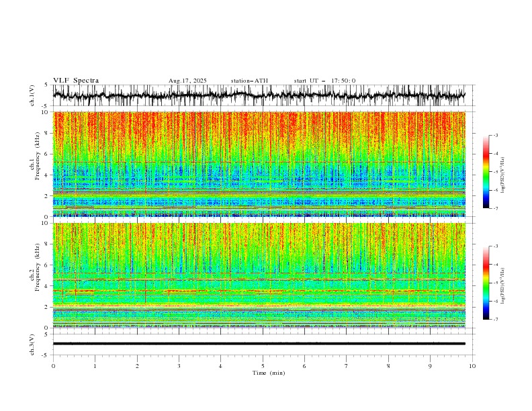
Task: Click the upper colorbar 'log(PSD)(V²/Hz)' label
Action: [503, 175]
